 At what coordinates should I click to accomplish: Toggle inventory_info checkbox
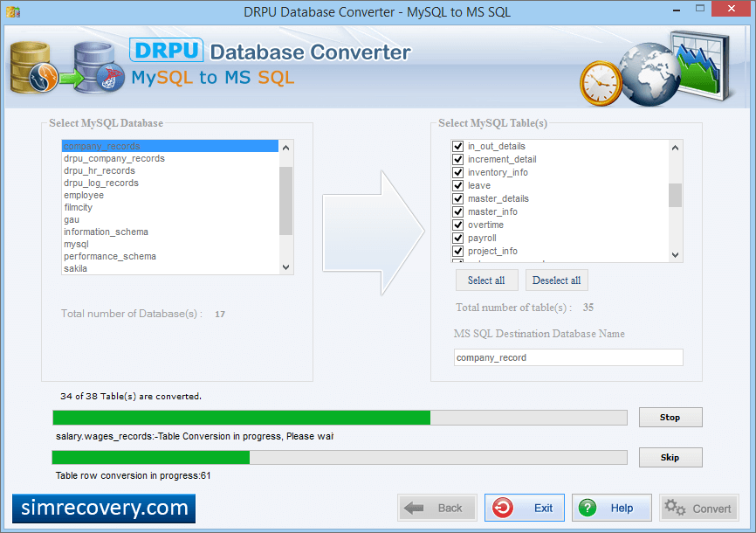[x=458, y=172]
